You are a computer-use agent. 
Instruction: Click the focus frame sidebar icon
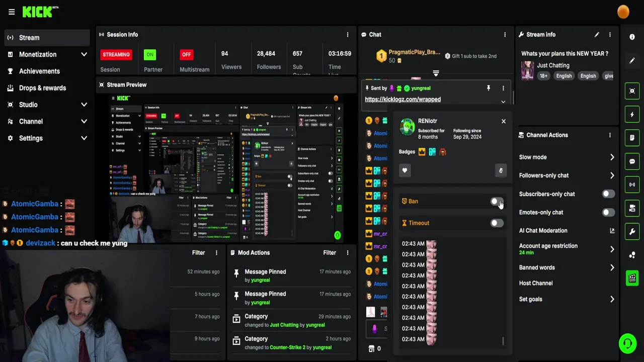[632, 91]
